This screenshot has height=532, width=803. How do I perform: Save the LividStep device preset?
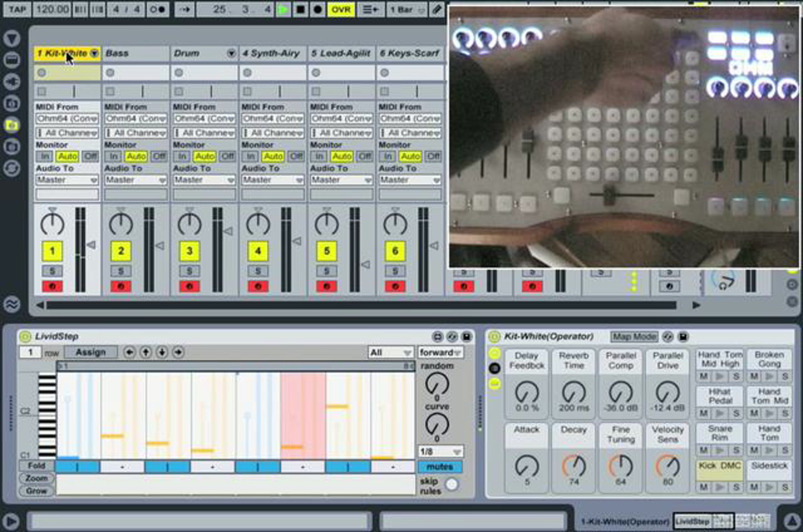pyautogui.click(x=467, y=337)
